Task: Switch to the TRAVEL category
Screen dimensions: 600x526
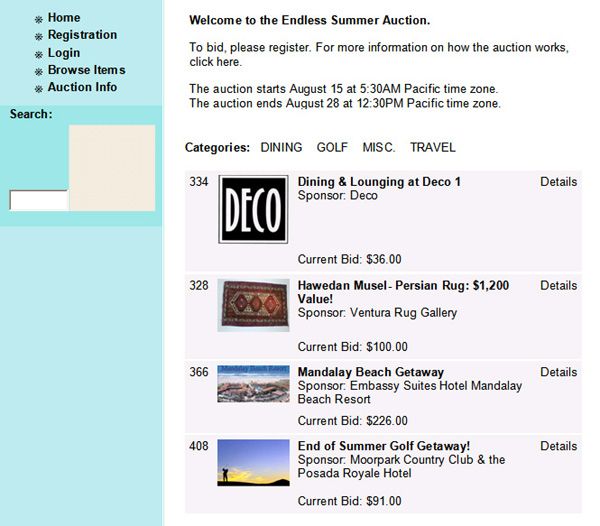Action: coord(432,148)
